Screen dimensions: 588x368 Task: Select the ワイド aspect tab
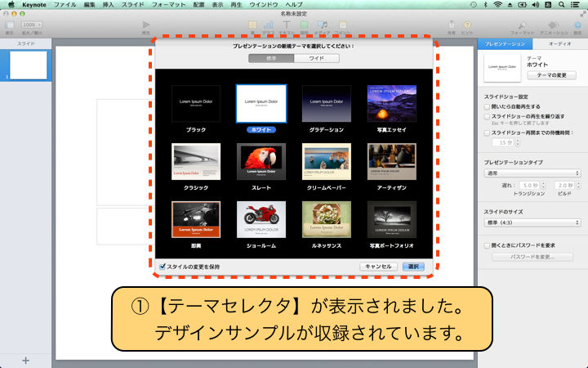point(317,58)
